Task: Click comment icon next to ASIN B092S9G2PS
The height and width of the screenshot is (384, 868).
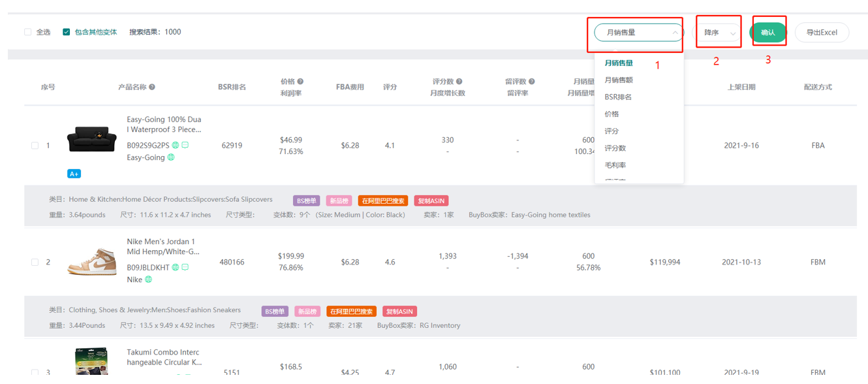Action: [185, 145]
